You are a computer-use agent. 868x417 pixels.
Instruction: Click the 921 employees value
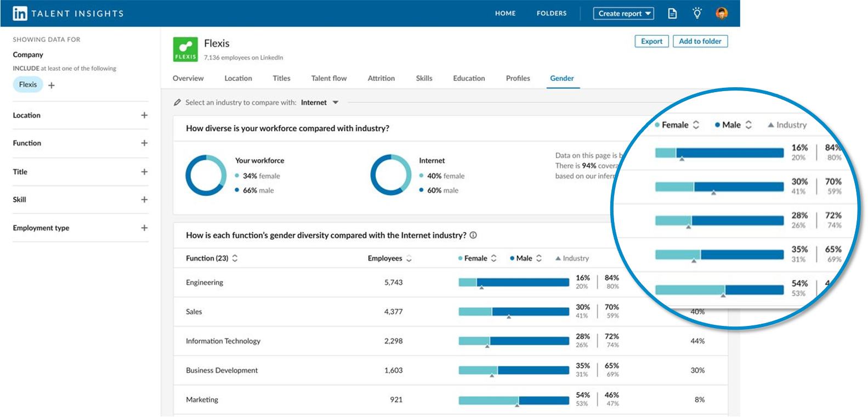click(x=396, y=399)
